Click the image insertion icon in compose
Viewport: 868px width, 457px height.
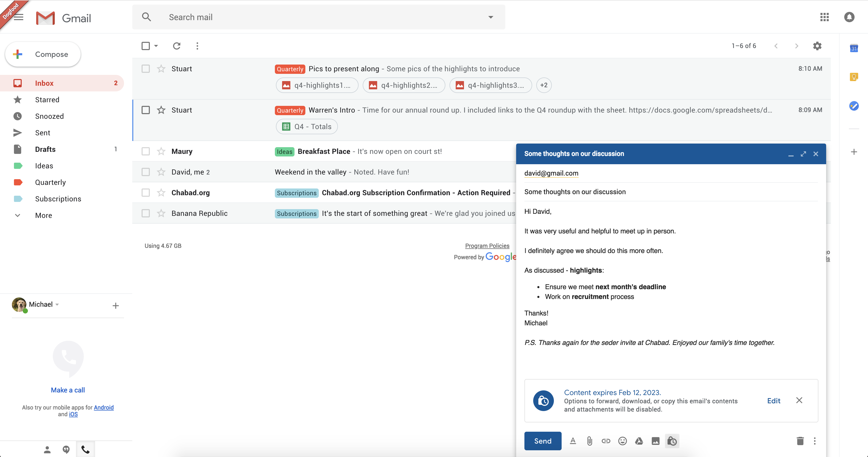pyautogui.click(x=655, y=441)
